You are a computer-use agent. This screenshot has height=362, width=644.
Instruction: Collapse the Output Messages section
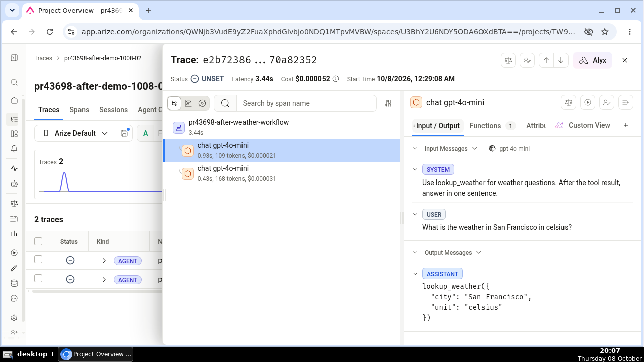point(415,253)
